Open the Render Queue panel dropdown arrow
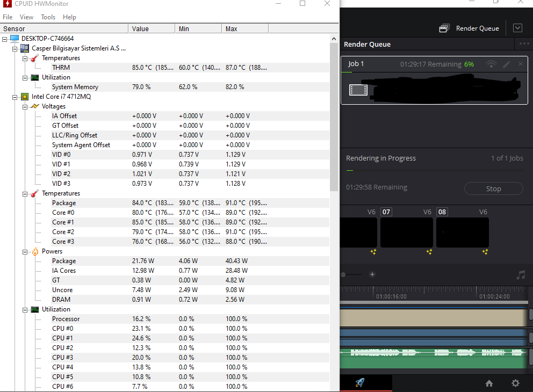The height and width of the screenshot is (392, 533). point(517,28)
